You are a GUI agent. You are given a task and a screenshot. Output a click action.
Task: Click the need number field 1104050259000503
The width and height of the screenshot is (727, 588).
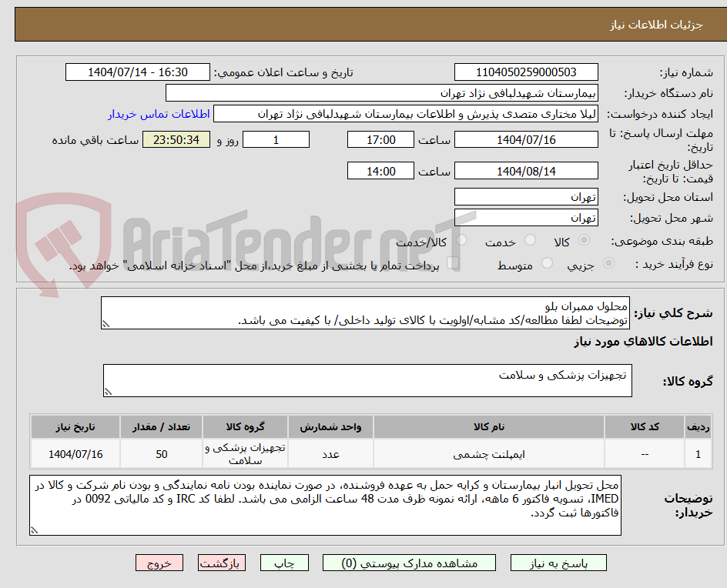click(526, 72)
